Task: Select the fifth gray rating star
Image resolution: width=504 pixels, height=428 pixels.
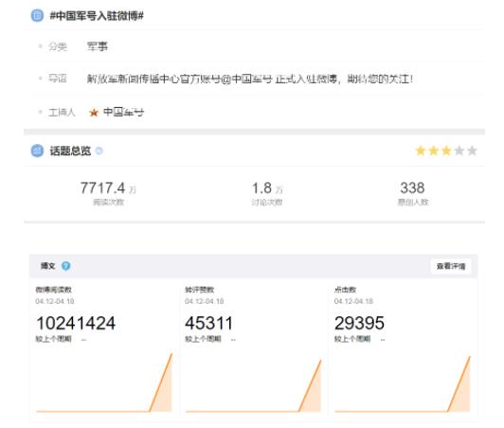Action: click(472, 151)
